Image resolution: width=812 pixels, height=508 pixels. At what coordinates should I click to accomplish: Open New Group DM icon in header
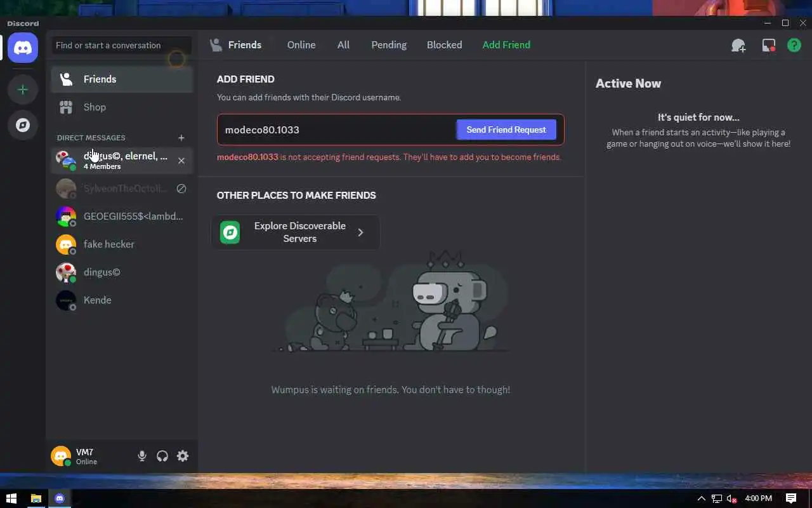(x=738, y=45)
